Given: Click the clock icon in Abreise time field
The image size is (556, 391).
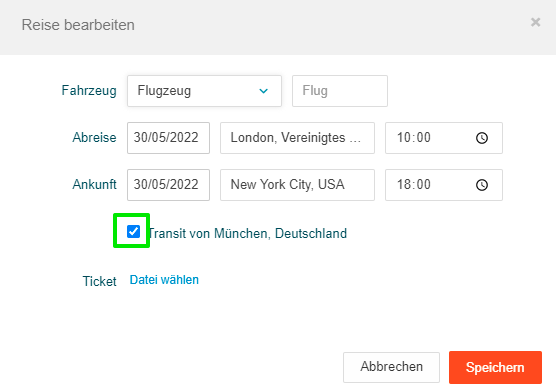Looking at the screenshot, I should coord(482,138).
